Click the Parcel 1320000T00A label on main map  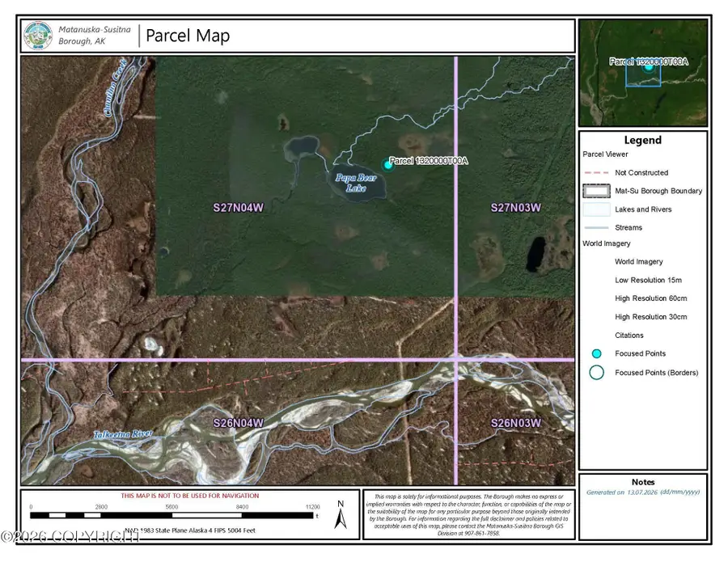point(429,161)
